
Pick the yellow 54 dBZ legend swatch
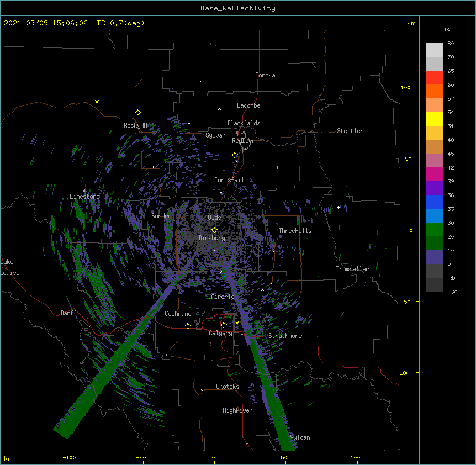click(434, 119)
